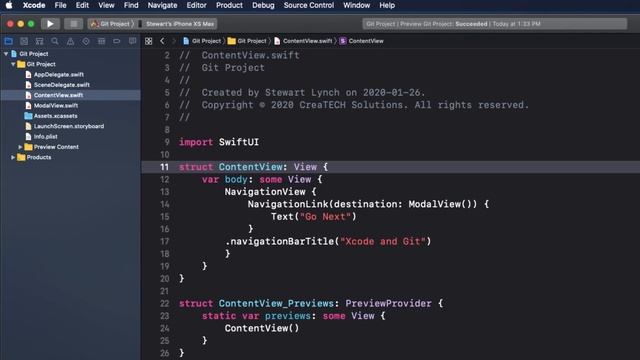Collapse the Git Project folder group
Screen dimensions: 640x360
point(13,64)
